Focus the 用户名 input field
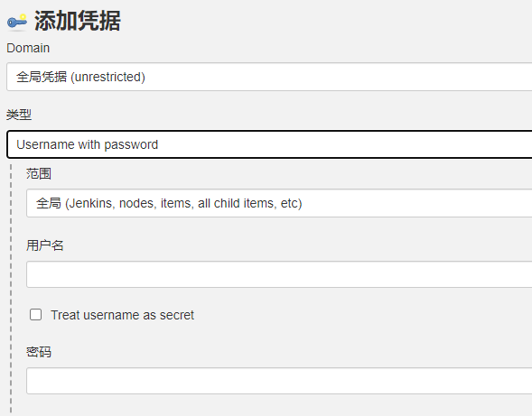Viewport: 532px width, 416px height. [279, 274]
